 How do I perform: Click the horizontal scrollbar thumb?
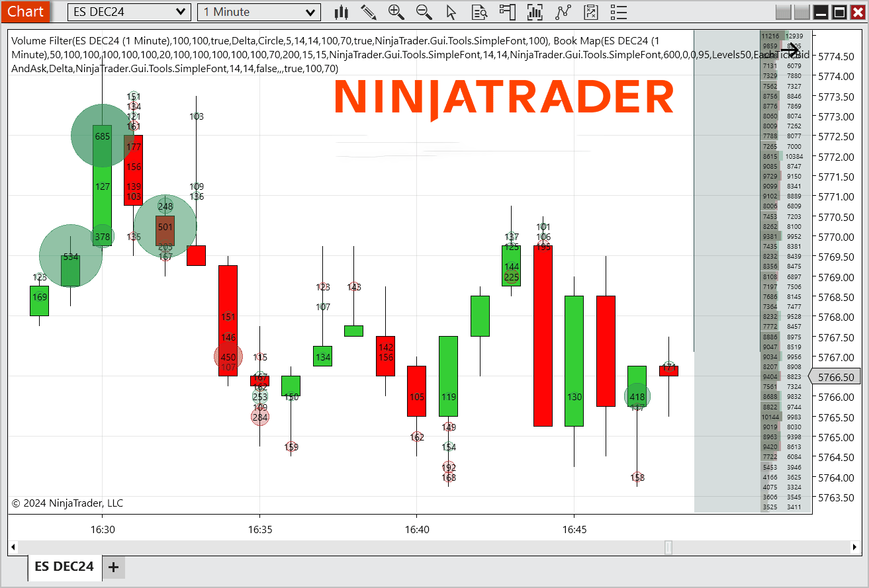[668, 547]
